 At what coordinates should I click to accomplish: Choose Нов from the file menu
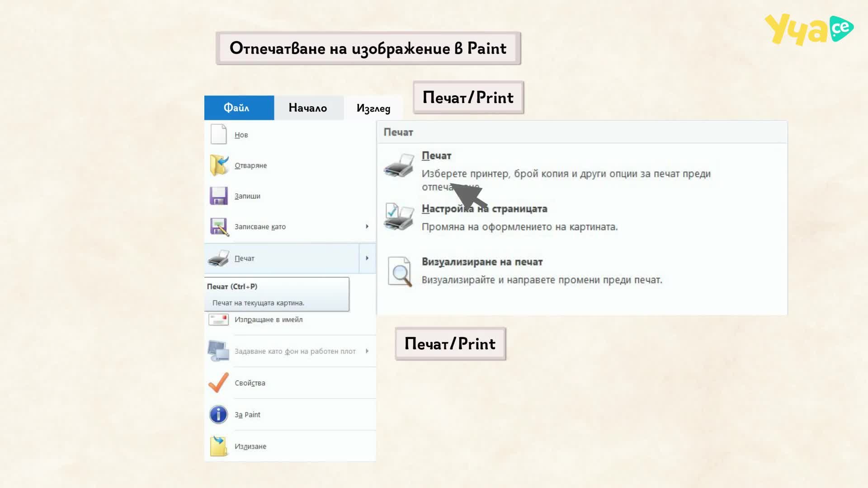(x=290, y=135)
